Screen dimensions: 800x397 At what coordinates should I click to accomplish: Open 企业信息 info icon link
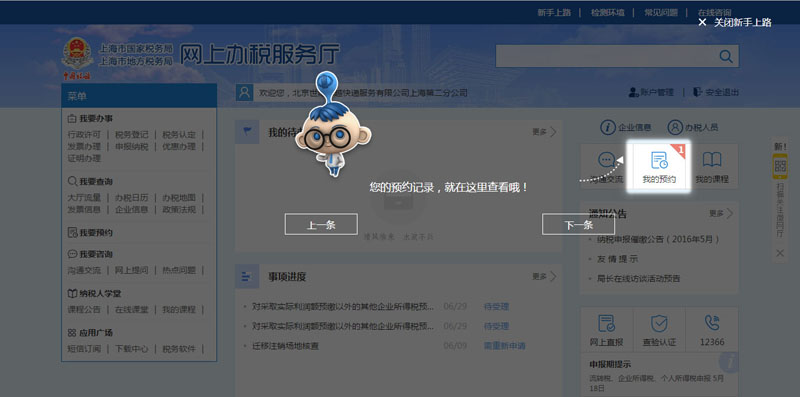(x=626, y=128)
